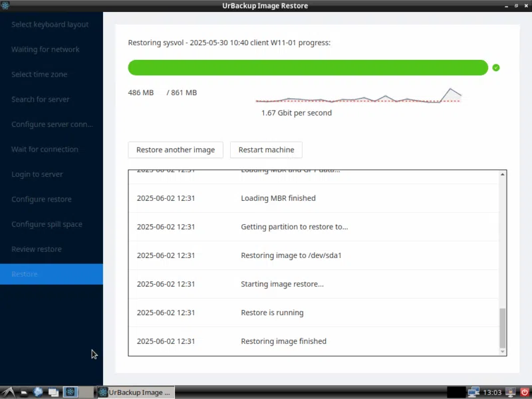Viewport: 532px width, 399px height.
Task: Select the Select keyboard layout step
Action: (x=50, y=25)
